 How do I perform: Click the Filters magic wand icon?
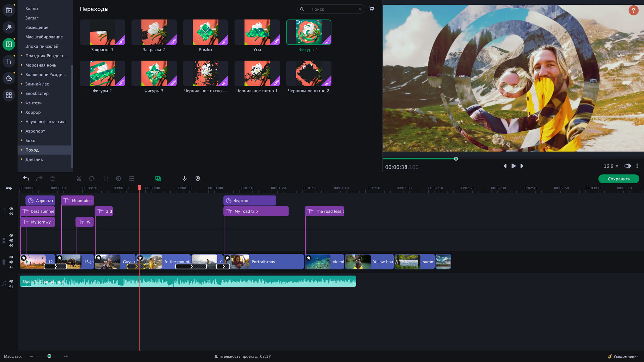pos(9,27)
